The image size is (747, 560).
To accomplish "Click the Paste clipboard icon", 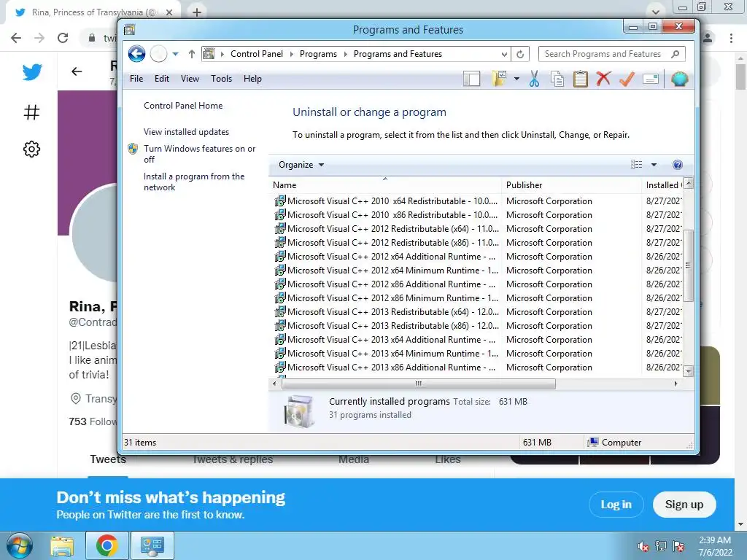I will coord(580,79).
